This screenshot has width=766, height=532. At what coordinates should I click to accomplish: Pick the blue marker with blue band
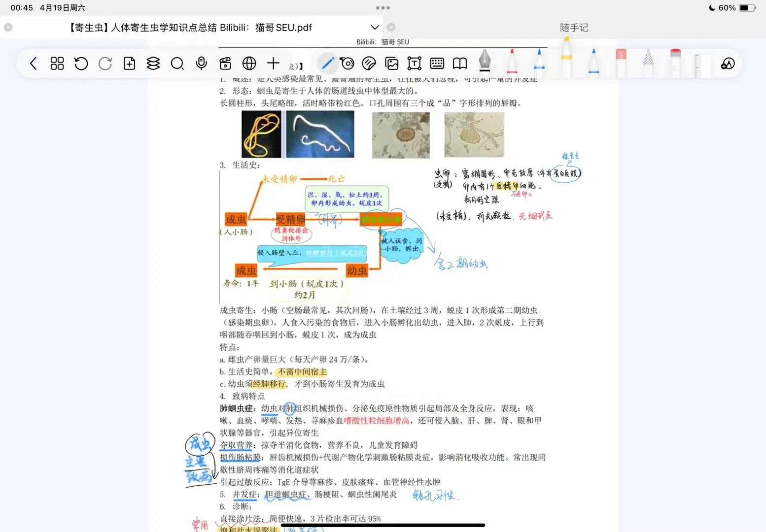539,63
